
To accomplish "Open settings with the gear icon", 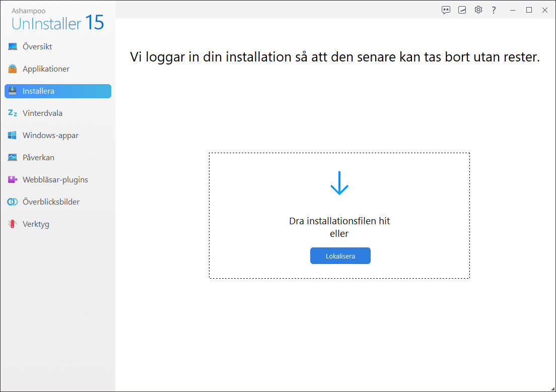I will coord(478,10).
